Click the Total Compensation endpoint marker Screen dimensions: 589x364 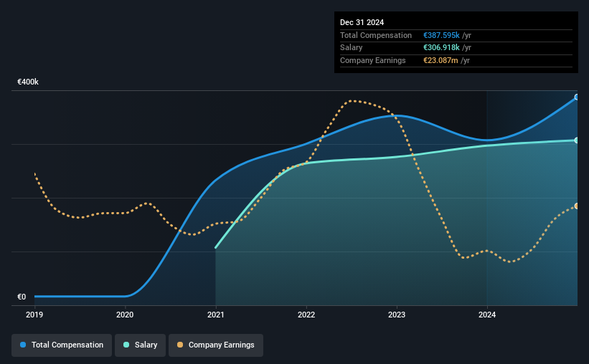[577, 97]
